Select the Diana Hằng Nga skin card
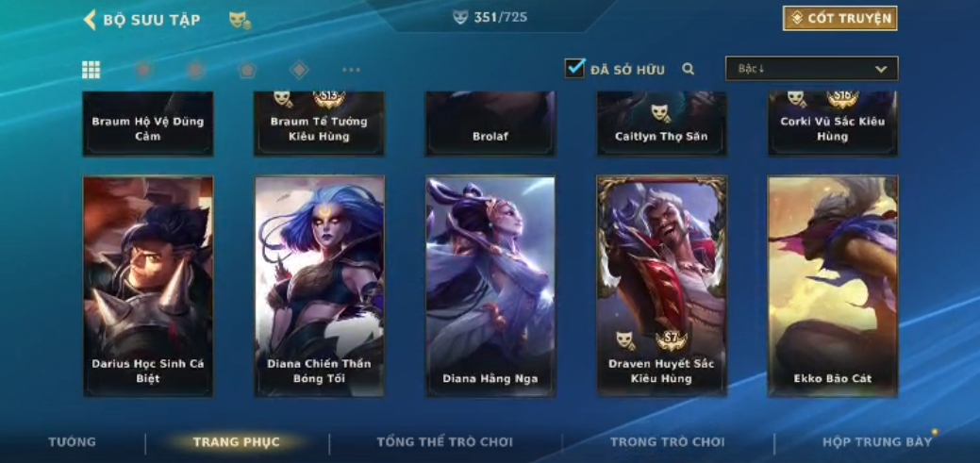This screenshot has height=463, width=980. click(490, 286)
